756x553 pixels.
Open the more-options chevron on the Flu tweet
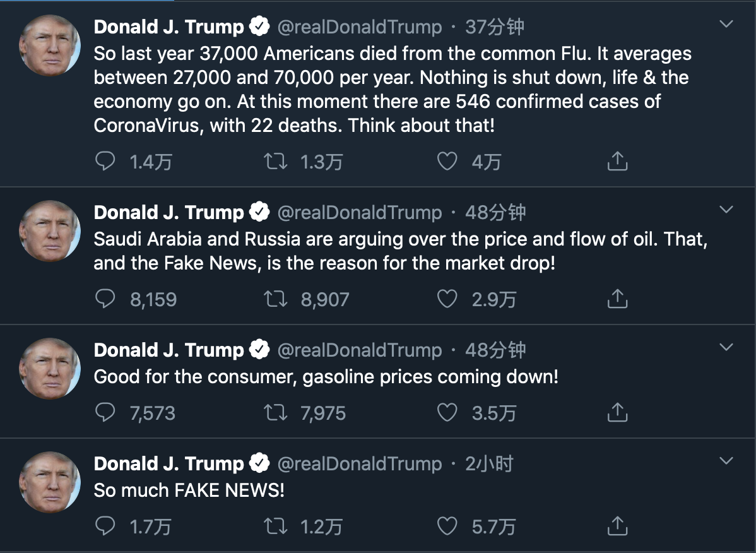(726, 25)
